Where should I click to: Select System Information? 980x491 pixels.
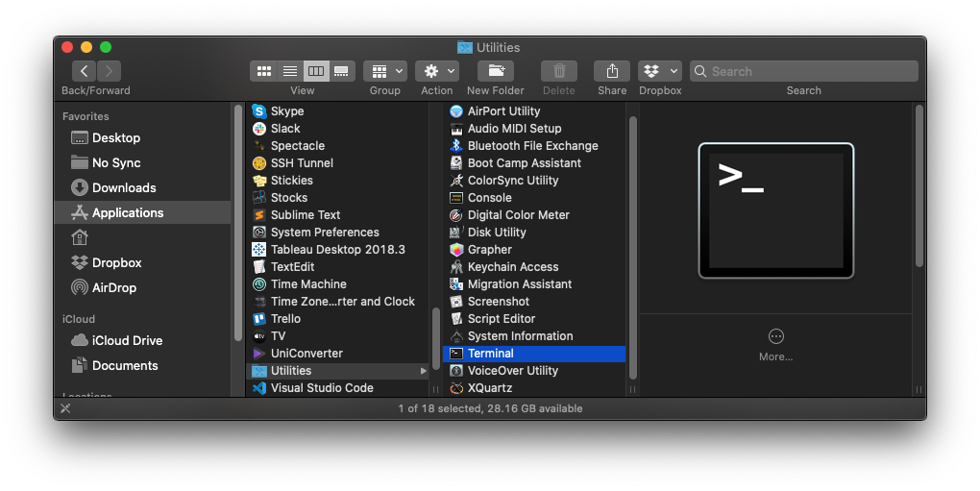(534, 336)
